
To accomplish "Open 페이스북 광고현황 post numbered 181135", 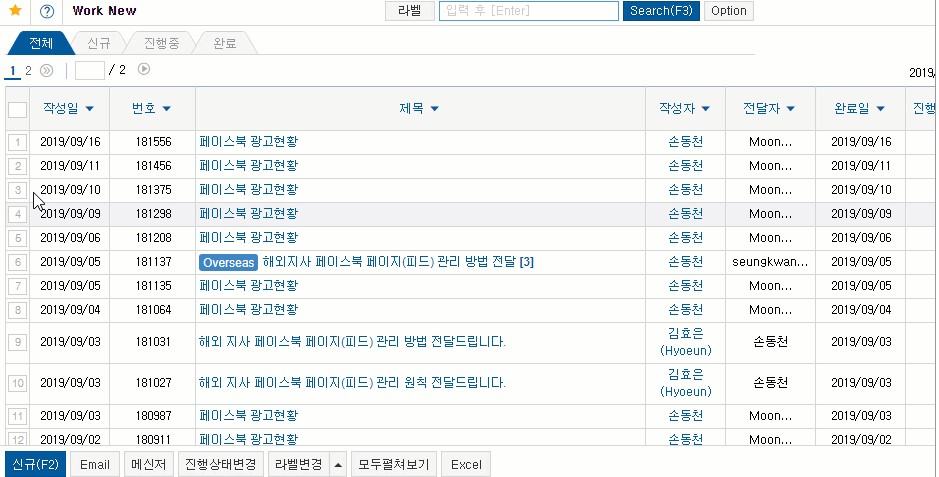I will tap(249, 286).
